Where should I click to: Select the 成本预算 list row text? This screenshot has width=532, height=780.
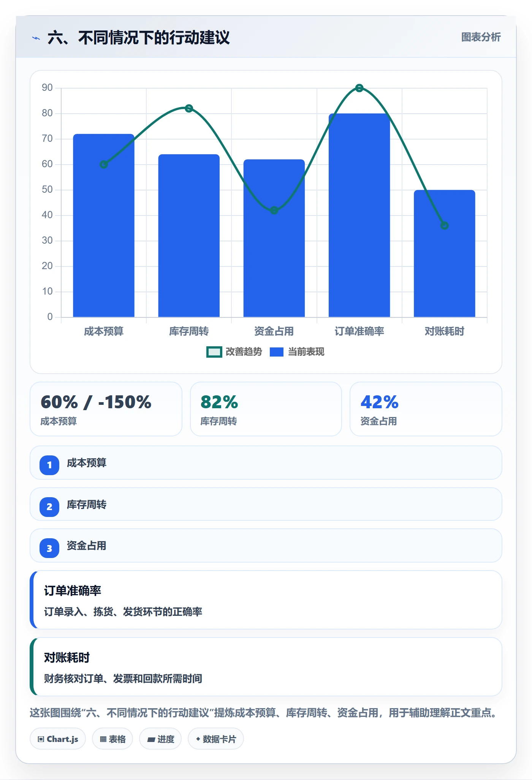point(87,463)
